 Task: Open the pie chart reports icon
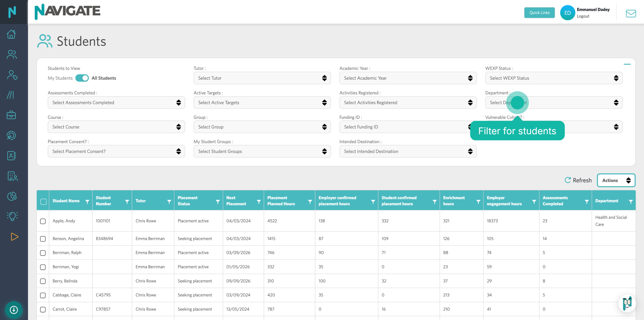pos(12,196)
